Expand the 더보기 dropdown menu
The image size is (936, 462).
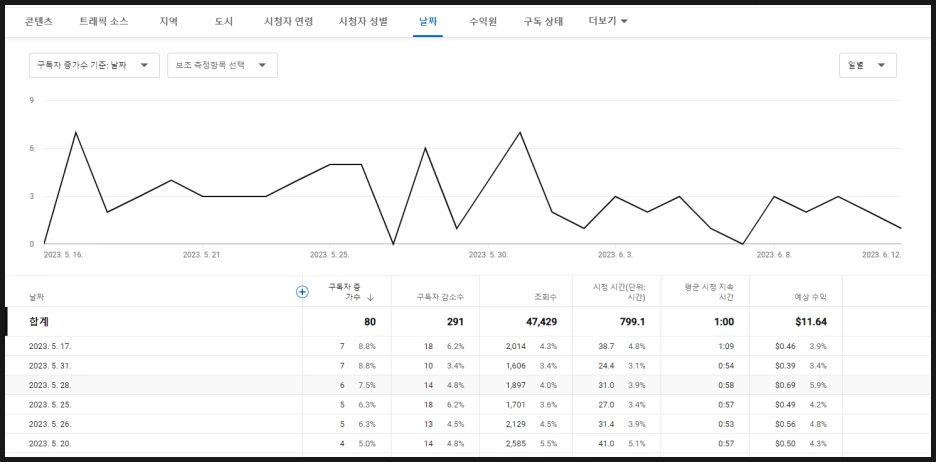608,21
